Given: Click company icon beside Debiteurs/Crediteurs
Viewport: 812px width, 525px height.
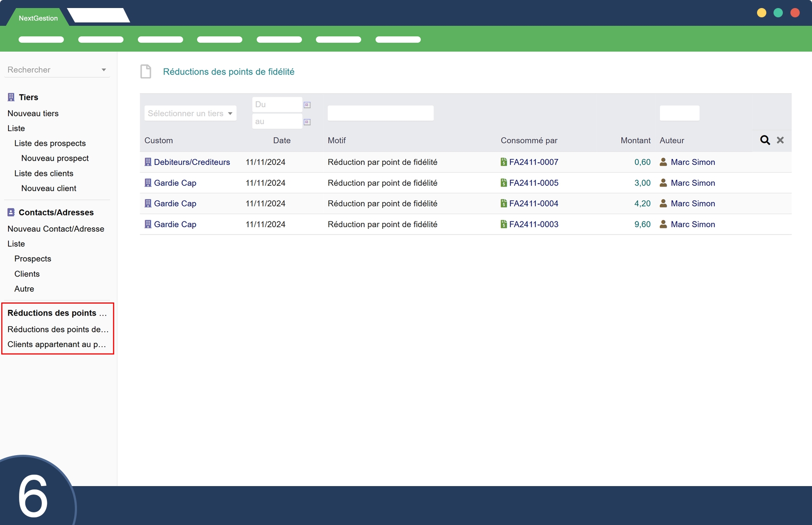Looking at the screenshot, I should pos(148,162).
